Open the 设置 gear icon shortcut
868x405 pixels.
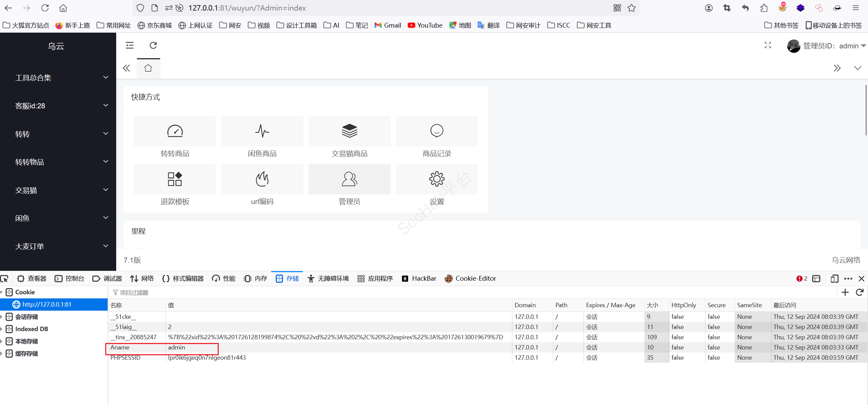tap(437, 179)
